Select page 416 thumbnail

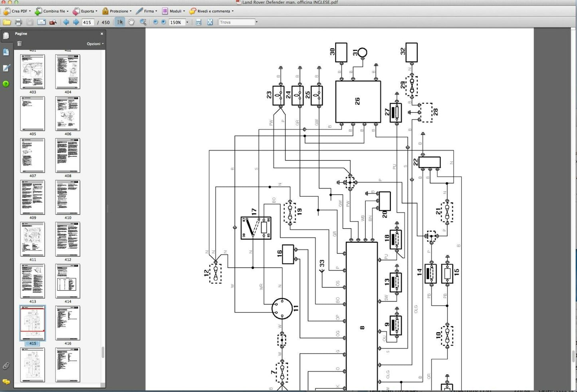tap(68, 323)
